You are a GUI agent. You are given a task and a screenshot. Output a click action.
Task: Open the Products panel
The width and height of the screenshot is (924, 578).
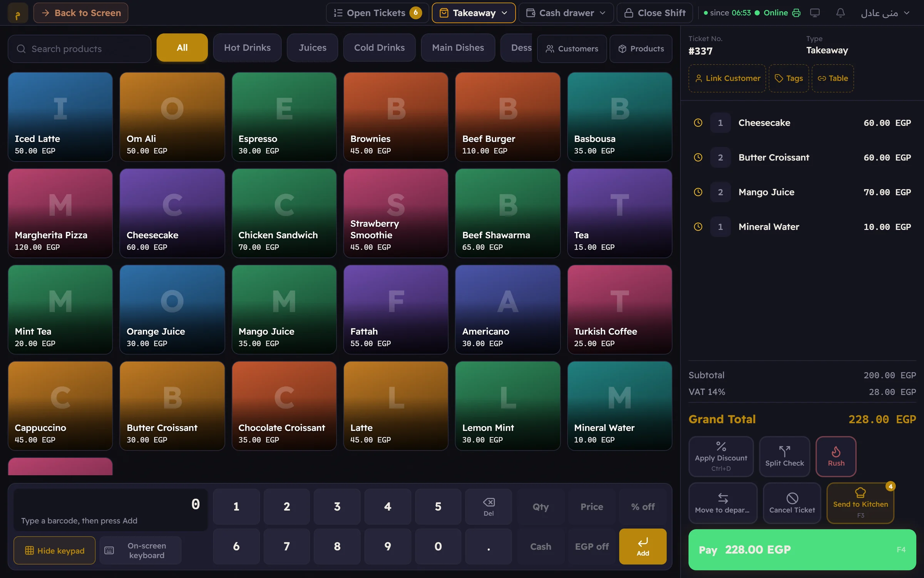click(641, 49)
